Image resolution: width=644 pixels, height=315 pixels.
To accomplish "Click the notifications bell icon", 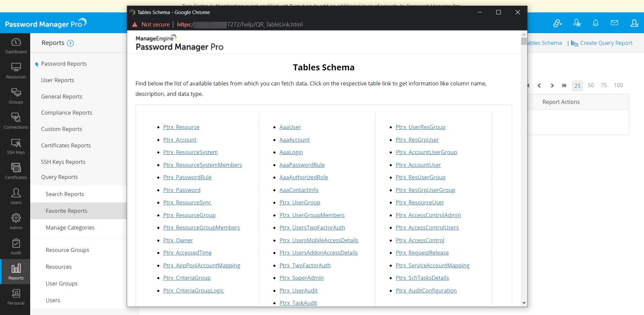I will point(595,23).
